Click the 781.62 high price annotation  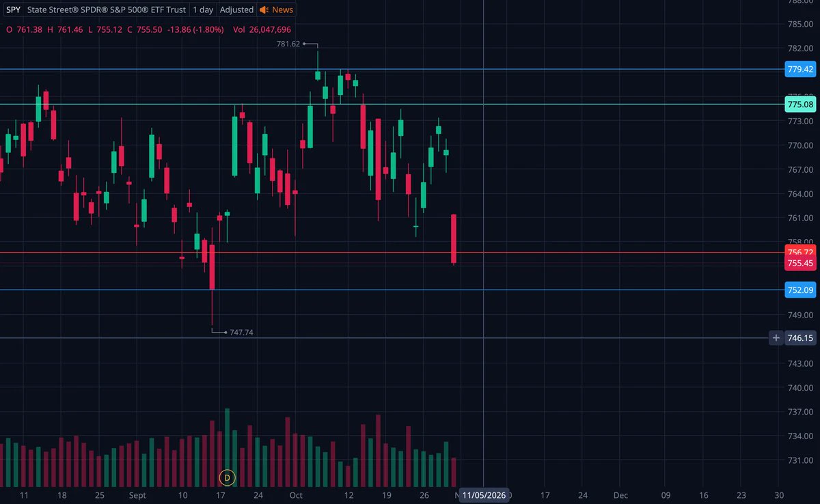(288, 44)
